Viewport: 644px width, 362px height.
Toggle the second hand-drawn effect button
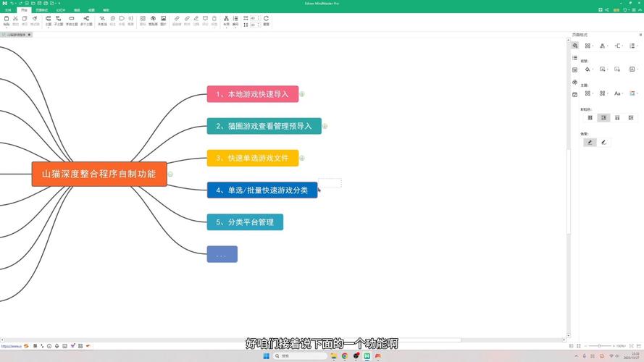click(x=603, y=143)
